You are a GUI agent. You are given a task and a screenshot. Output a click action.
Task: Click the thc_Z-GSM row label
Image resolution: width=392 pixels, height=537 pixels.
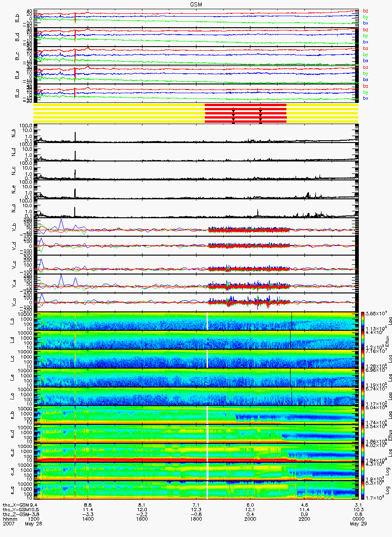pos(16,514)
